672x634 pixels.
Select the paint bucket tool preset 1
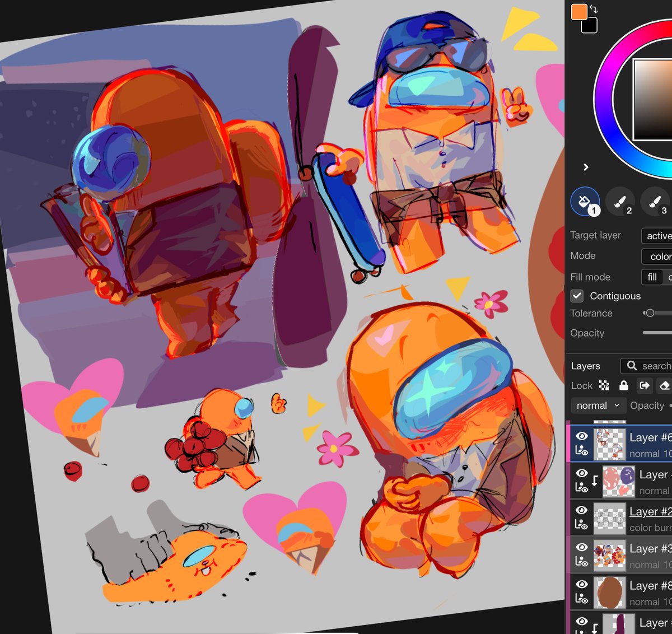tap(585, 202)
